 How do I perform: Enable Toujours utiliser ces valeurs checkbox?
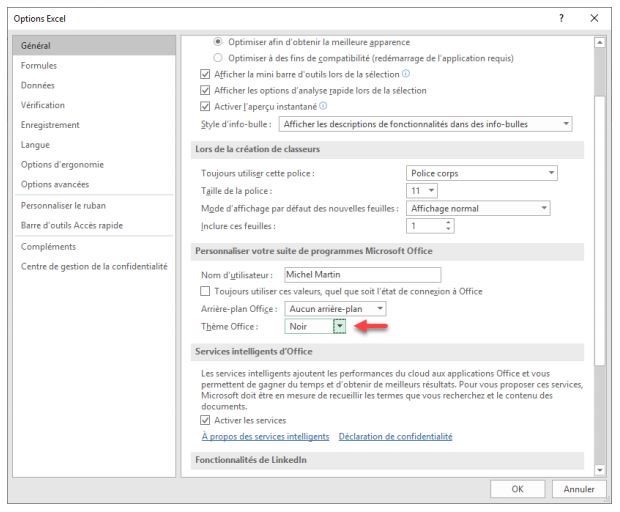pos(206,290)
